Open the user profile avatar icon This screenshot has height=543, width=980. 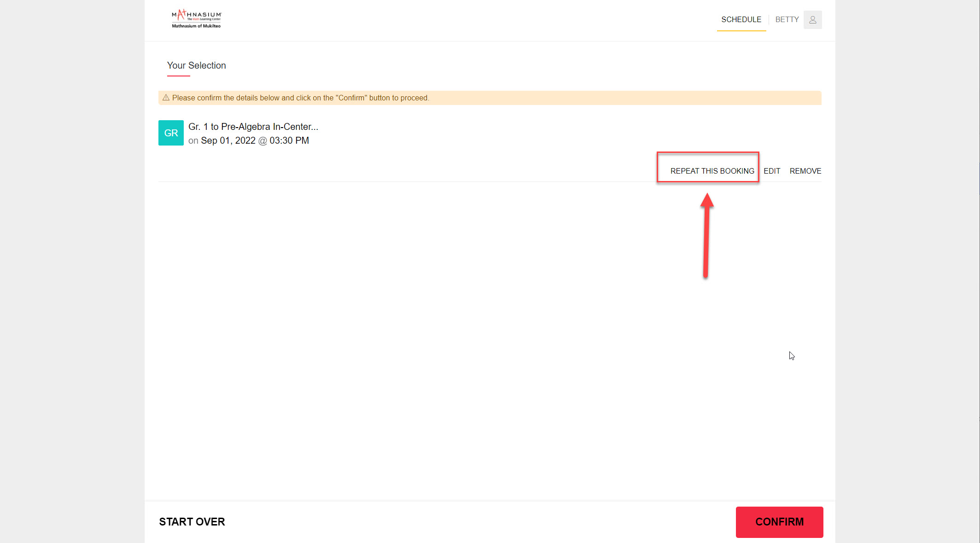(812, 20)
